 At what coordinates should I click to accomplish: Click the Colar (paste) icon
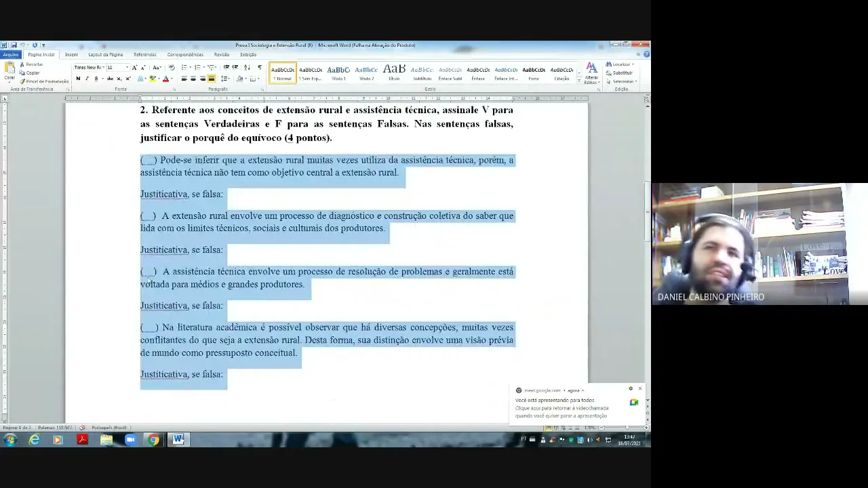[9, 68]
